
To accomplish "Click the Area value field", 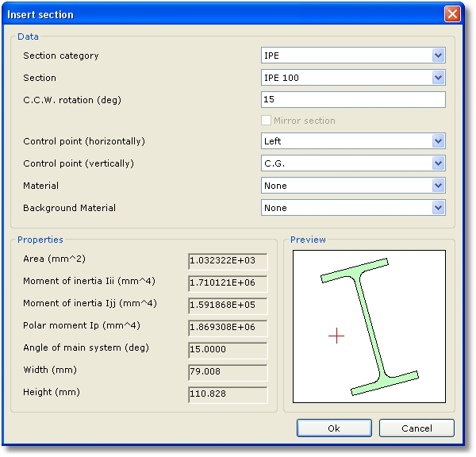I will [x=228, y=261].
